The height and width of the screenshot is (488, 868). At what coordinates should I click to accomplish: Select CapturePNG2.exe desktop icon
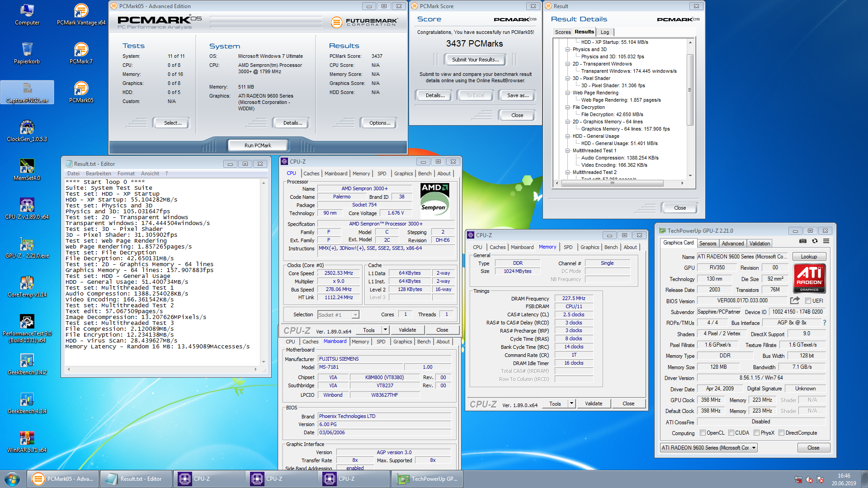(27, 92)
